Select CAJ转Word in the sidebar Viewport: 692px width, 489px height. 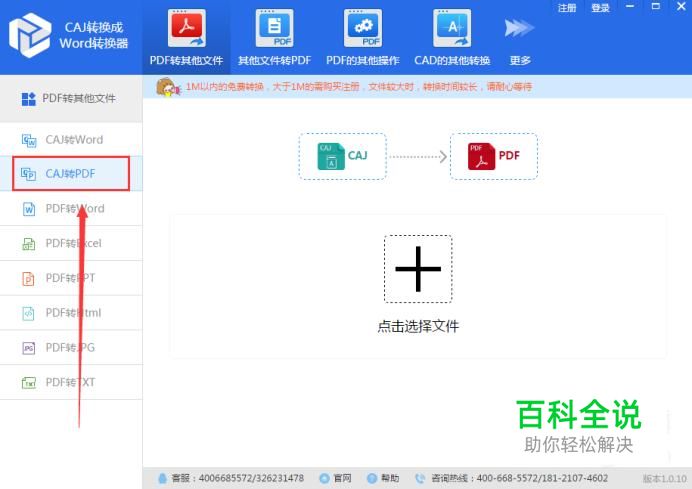(71, 139)
